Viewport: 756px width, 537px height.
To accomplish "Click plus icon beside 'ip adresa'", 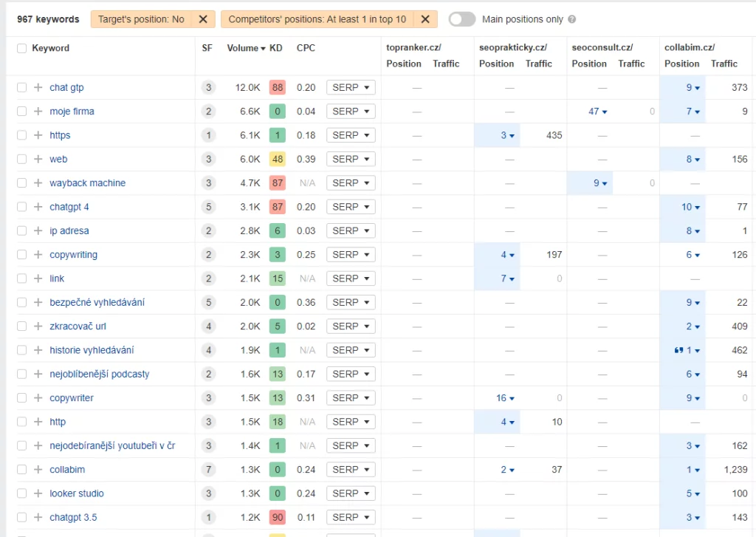I will 38,230.
